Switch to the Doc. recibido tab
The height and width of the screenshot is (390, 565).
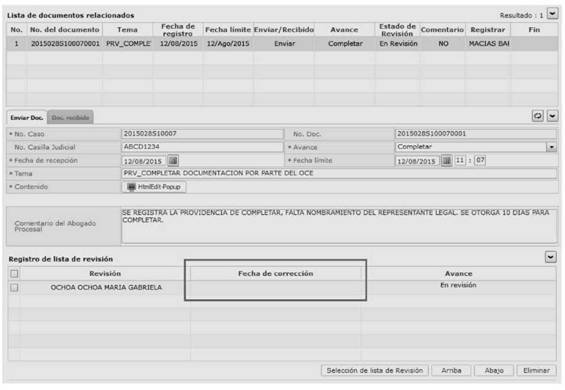(70, 118)
